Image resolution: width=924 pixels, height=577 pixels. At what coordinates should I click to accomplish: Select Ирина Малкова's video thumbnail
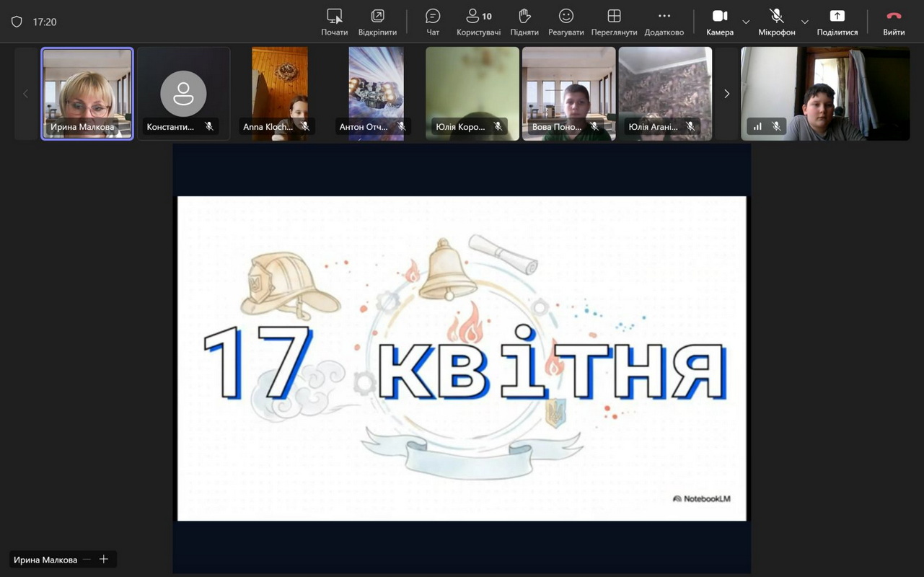tap(87, 93)
